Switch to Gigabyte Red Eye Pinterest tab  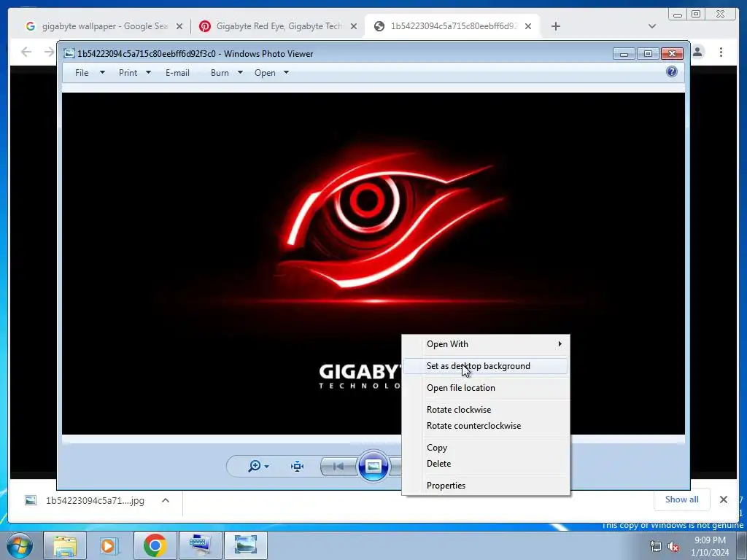(x=279, y=26)
